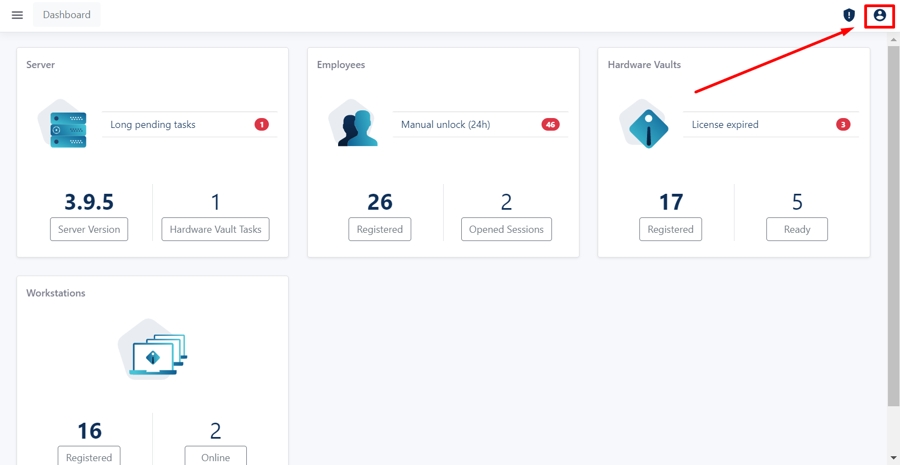The width and height of the screenshot is (900, 465).
Task: Click the Workstations monitors icon
Action: click(x=153, y=352)
